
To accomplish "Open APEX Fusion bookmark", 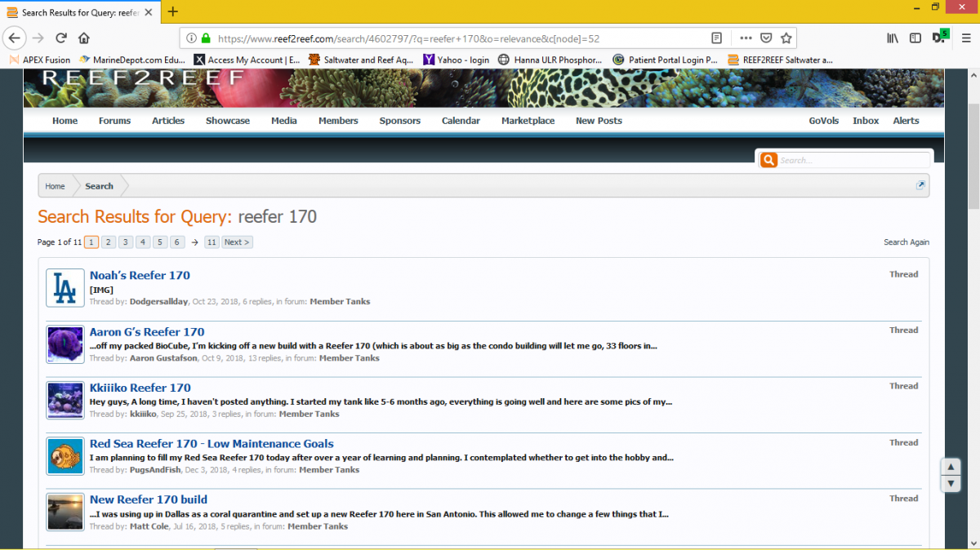I will (x=39, y=60).
